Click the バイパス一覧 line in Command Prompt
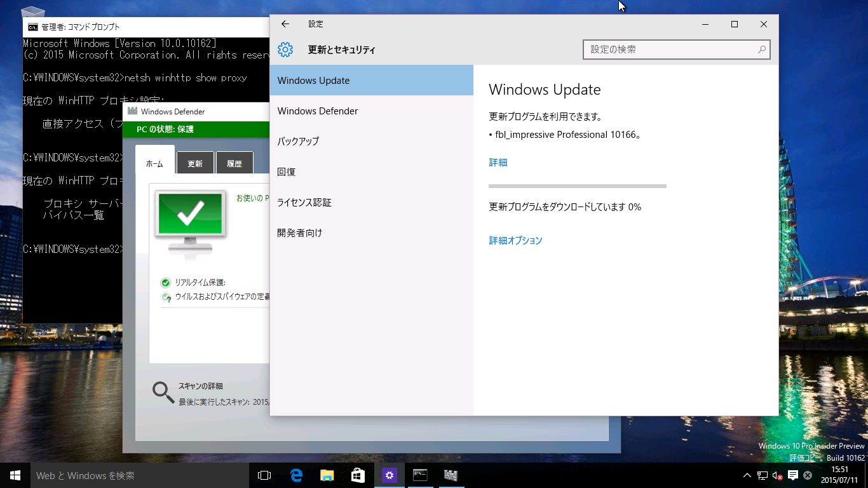This screenshot has height=488, width=868. click(73, 215)
